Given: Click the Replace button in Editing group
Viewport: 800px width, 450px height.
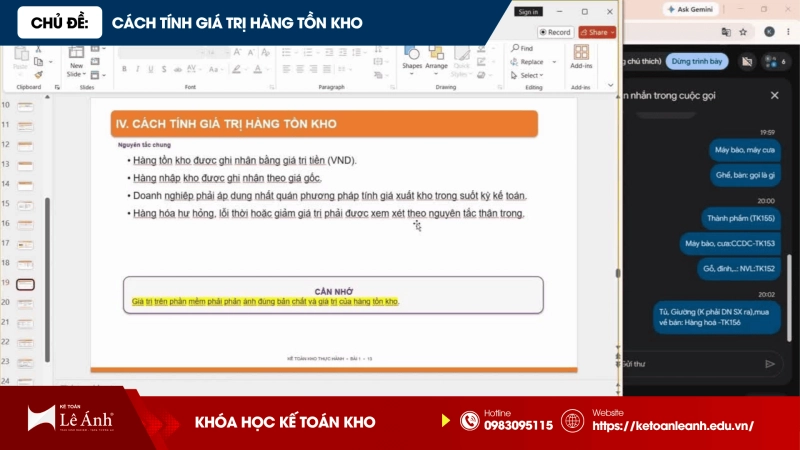Looking at the screenshot, I should click(x=527, y=62).
